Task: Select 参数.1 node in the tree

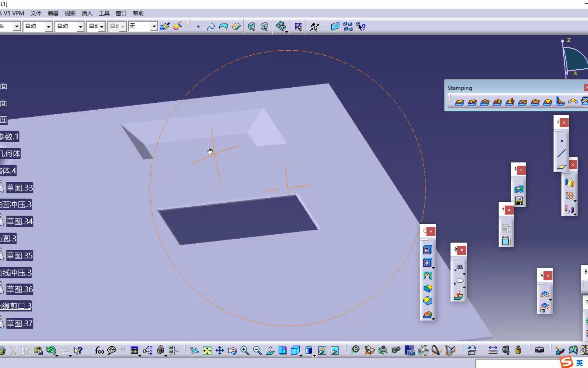Action: (9, 137)
